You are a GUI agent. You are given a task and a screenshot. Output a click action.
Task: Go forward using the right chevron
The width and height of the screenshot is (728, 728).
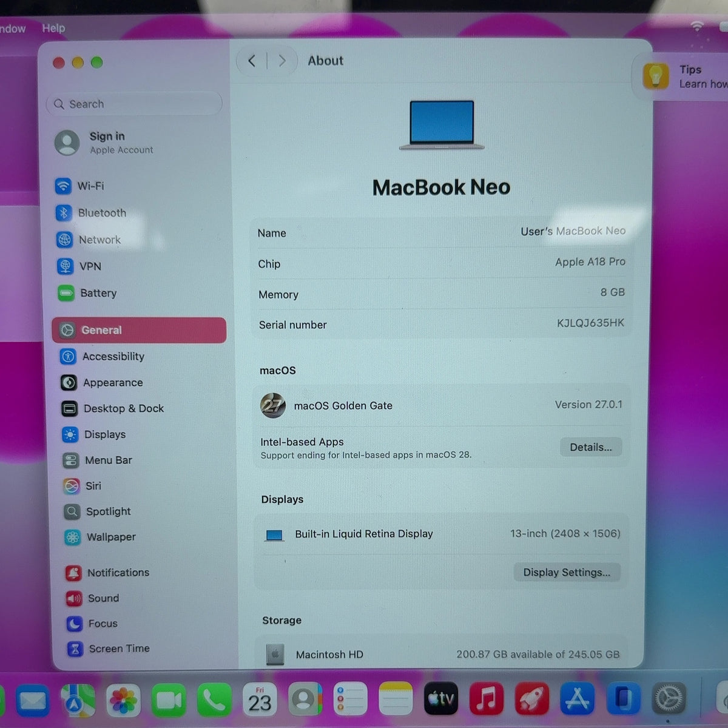tap(282, 61)
